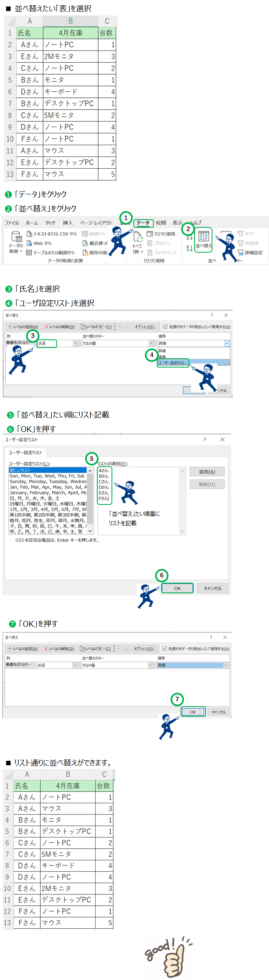Screen dimensions: 269x980
Task: Click the テキストまたは CSV から icon
Action: coord(29,234)
